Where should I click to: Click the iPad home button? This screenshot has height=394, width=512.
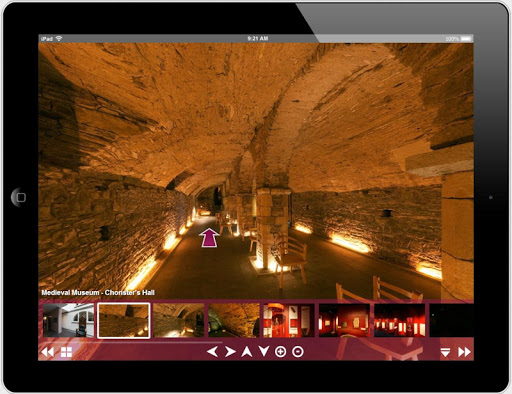21,197
